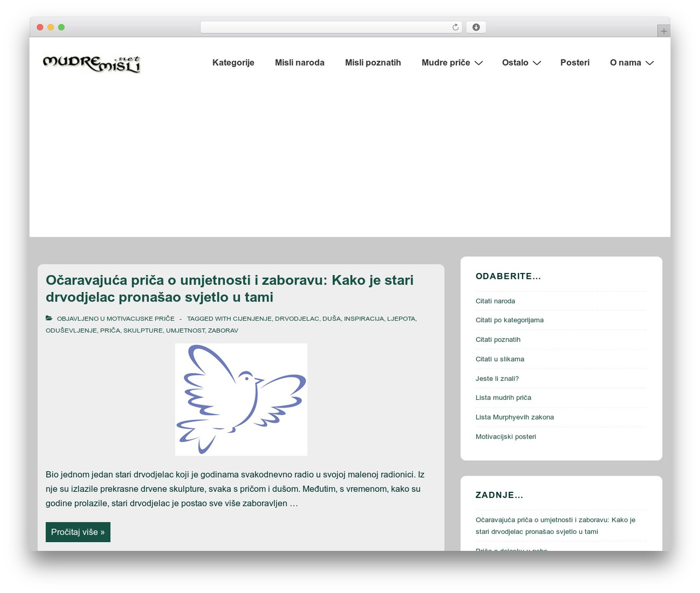Screen dimensions: 700x593
Task: Add a new browser tab with plus button
Action: click(663, 31)
